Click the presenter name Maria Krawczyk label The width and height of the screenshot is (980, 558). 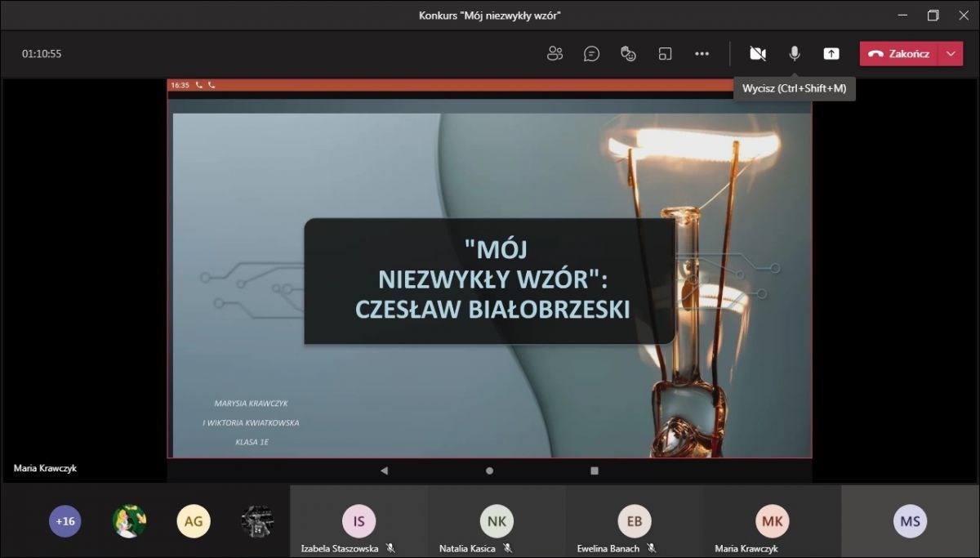point(45,468)
